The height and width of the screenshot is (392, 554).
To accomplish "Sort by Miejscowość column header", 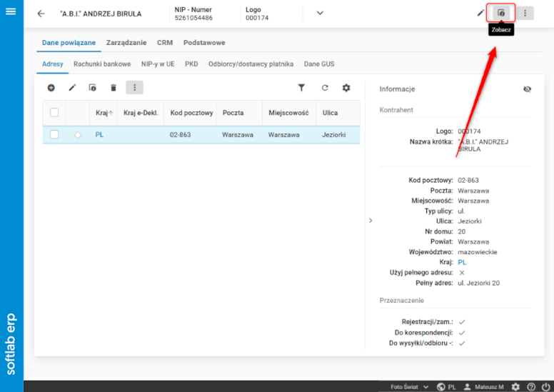I will click(x=288, y=113).
